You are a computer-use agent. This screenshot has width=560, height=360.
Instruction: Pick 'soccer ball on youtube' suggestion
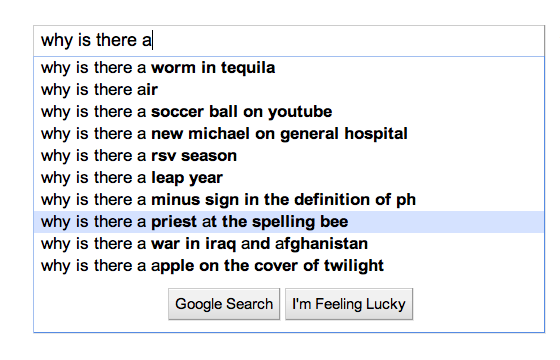(289, 112)
